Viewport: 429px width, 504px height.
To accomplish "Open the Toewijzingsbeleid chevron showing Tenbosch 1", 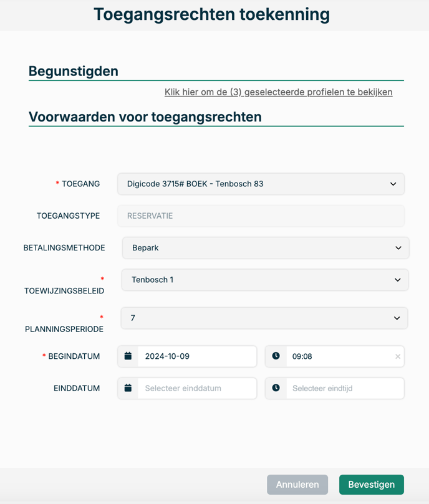I will tap(397, 280).
